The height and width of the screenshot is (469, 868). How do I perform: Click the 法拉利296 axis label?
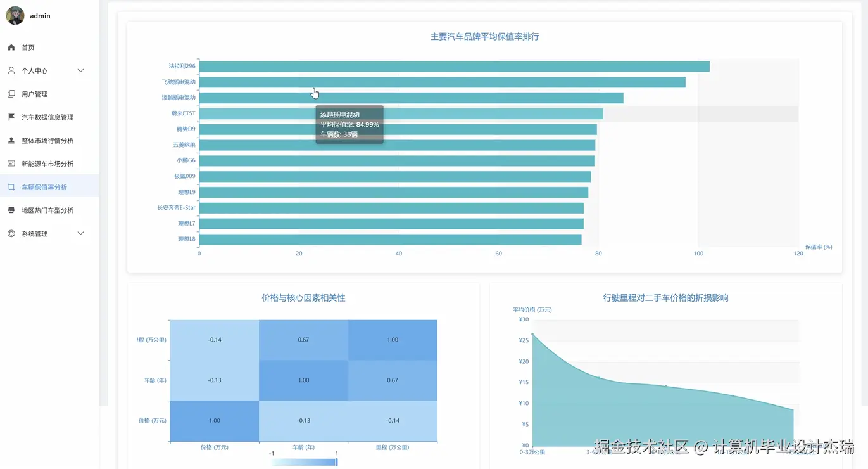182,66
